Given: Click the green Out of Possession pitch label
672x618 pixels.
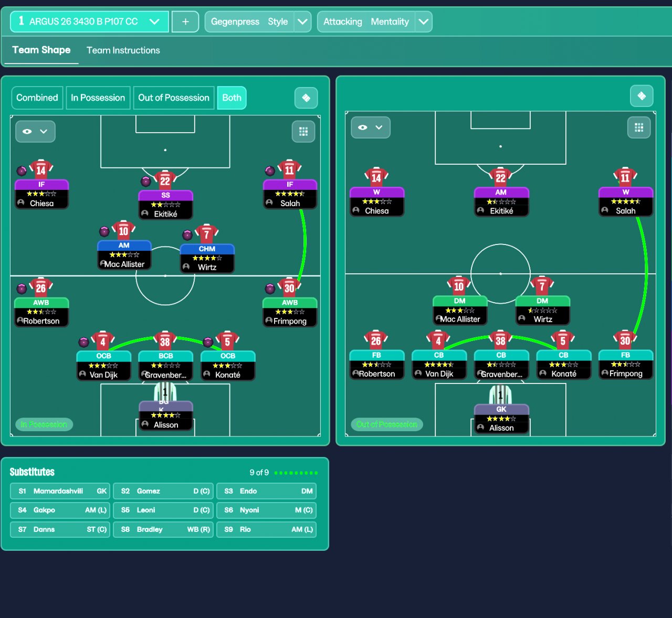Looking at the screenshot, I should pos(386,424).
